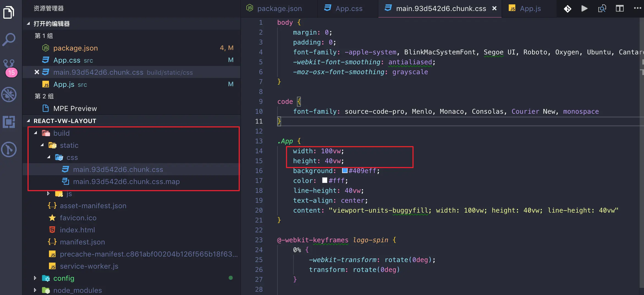Collapse the css folder
Screen dimensions: 644x295
(49, 157)
